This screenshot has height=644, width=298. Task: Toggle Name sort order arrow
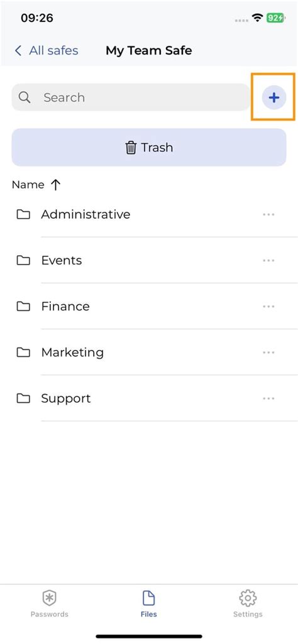(55, 185)
